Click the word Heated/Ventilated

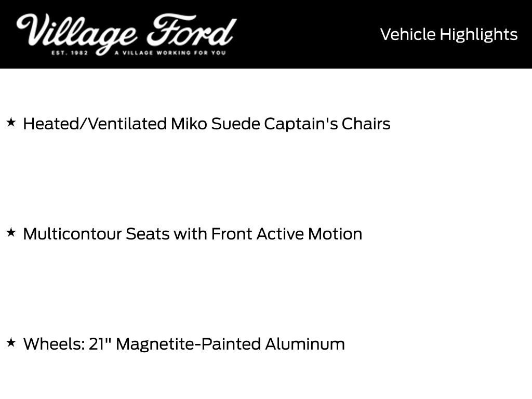tap(95, 124)
